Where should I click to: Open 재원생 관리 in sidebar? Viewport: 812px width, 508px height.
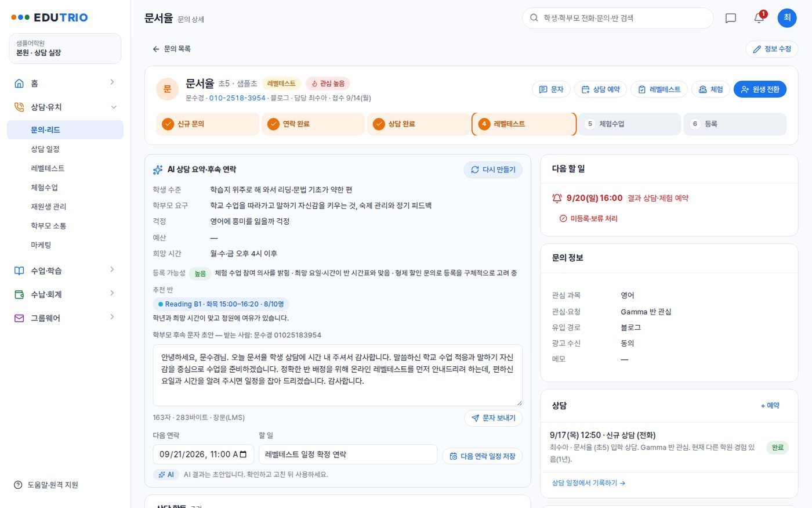click(65, 207)
